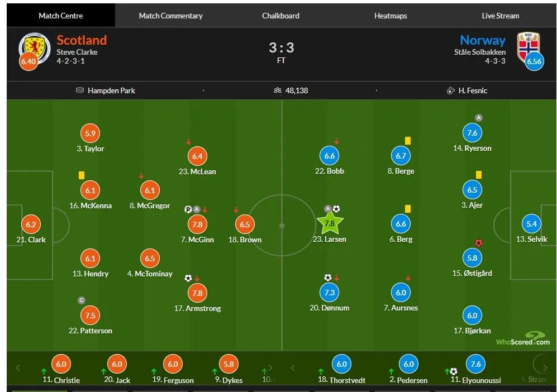
Task: Open the Heatmaps tab
Action: (391, 16)
